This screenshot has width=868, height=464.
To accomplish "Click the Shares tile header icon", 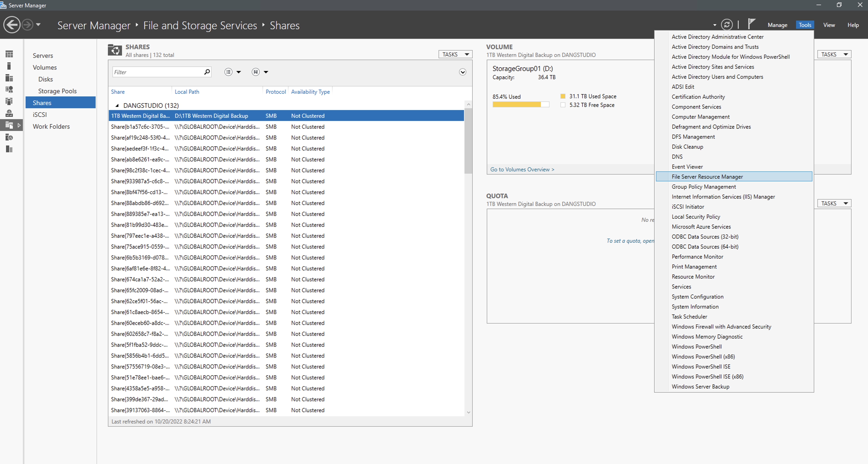I will click(115, 50).
